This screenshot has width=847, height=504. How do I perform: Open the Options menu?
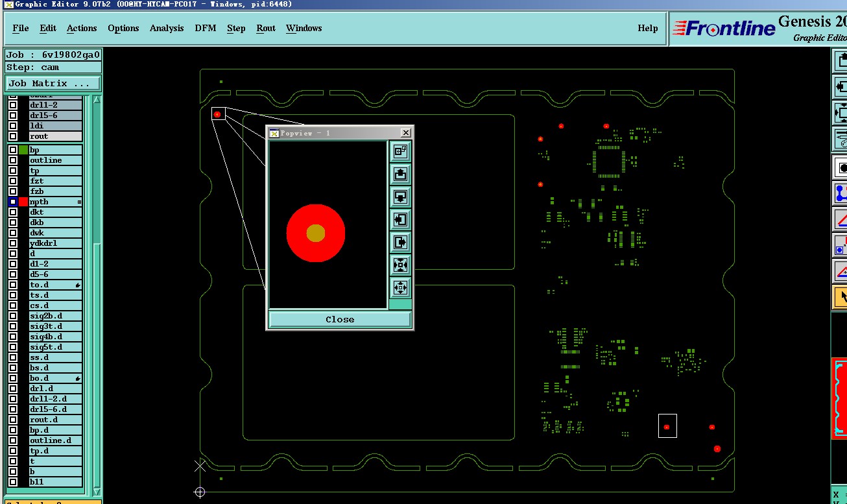123,28
